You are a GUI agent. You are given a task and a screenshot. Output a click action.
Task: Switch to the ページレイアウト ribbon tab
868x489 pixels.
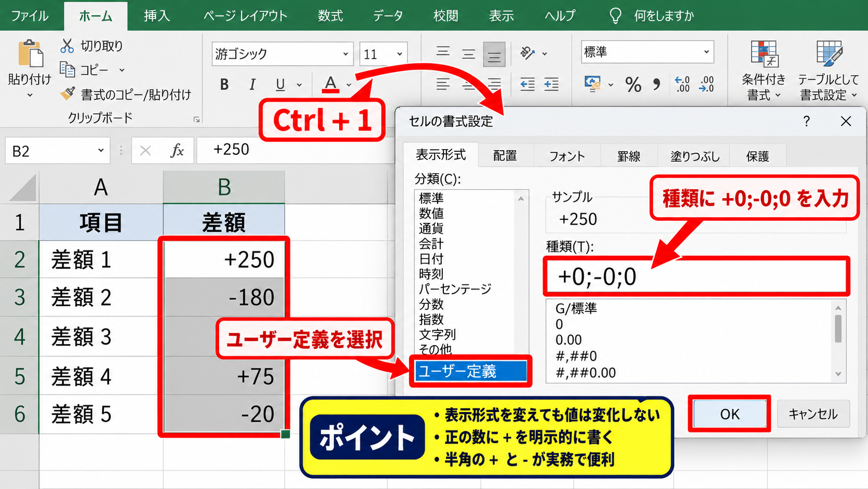[245, 16]
